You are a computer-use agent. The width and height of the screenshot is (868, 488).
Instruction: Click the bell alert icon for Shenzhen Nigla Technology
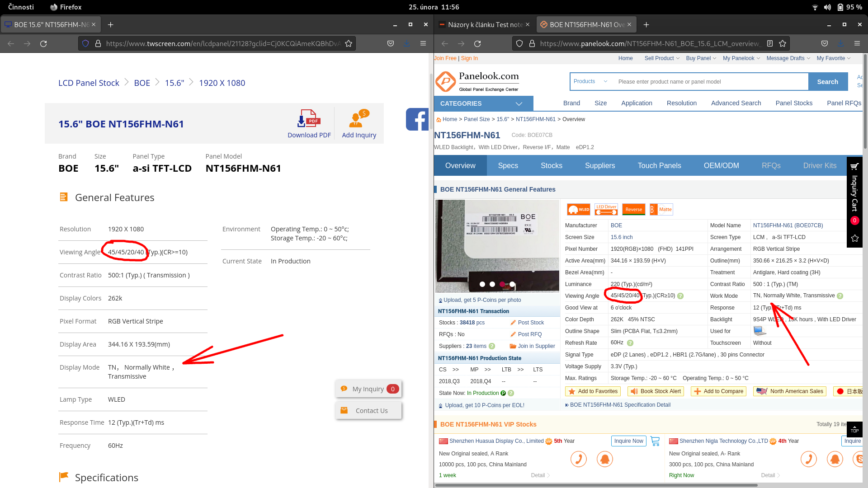[835, 459]
